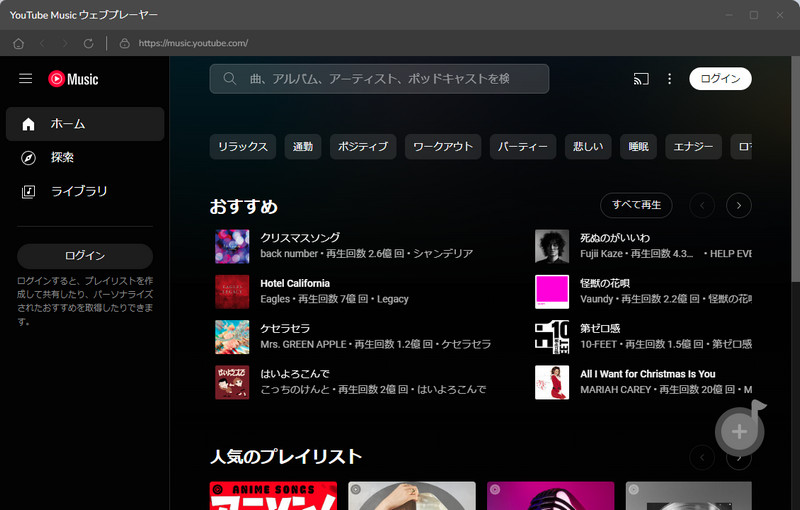Select the Commute mood chip
Viewport: 800px width, 510px height.
pos(303,147)
